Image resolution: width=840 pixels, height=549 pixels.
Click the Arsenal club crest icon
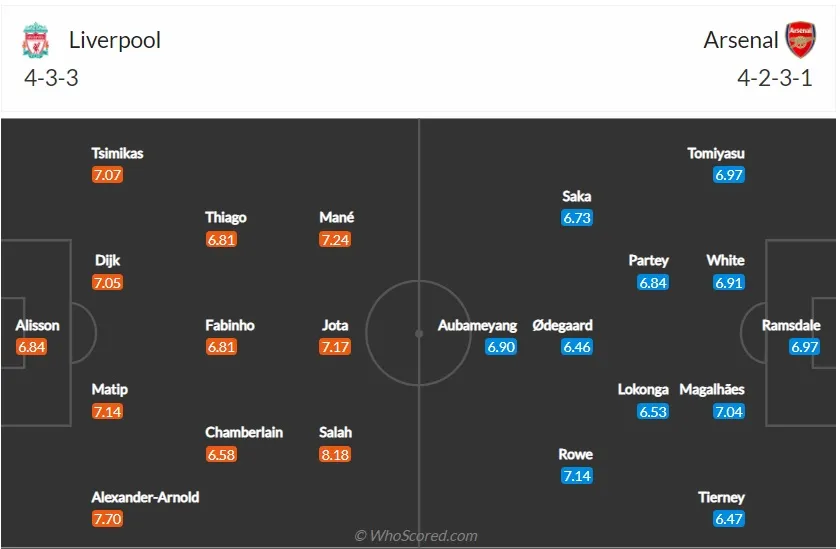pyautogui.click(x=800, y=40)
